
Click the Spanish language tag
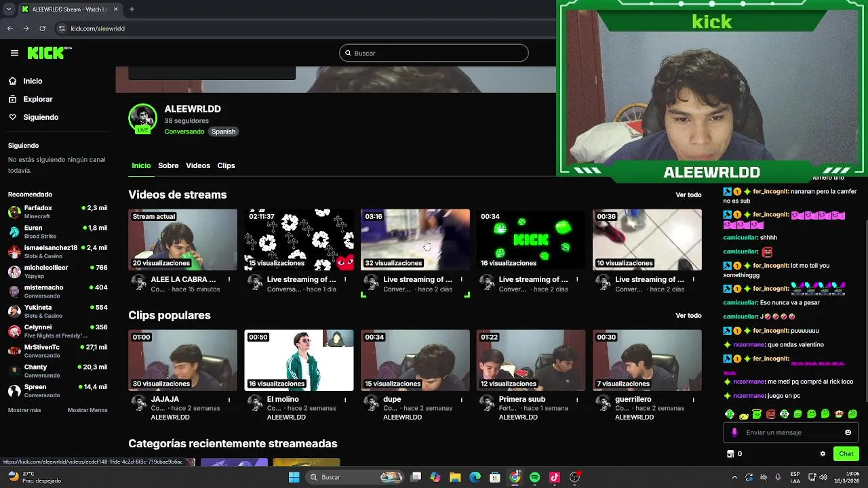point(223,131)
